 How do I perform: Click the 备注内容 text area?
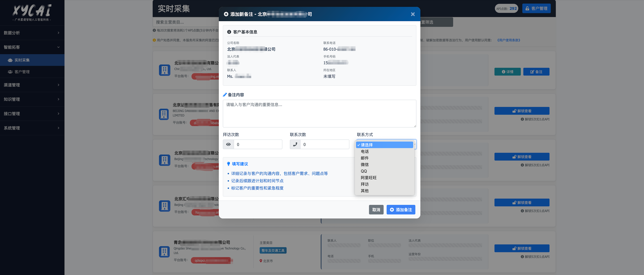(x=319, y=114)
